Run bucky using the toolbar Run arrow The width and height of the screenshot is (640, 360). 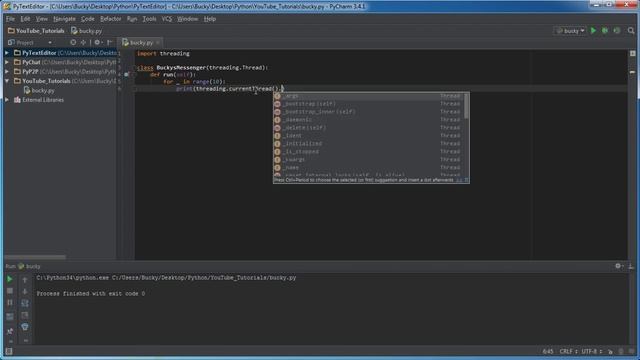593,31
